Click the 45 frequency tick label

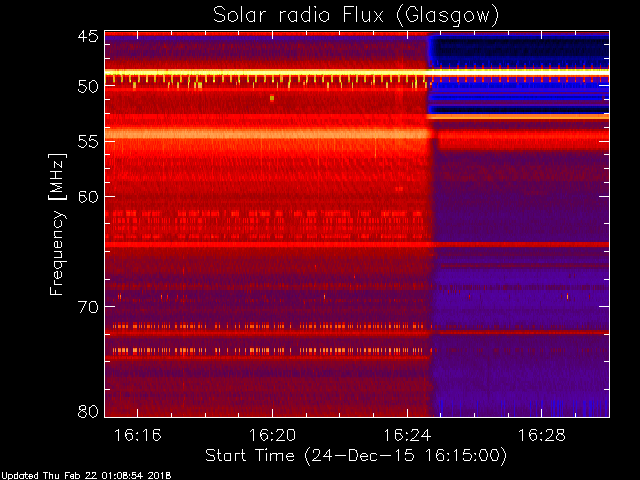click(88, 37)
